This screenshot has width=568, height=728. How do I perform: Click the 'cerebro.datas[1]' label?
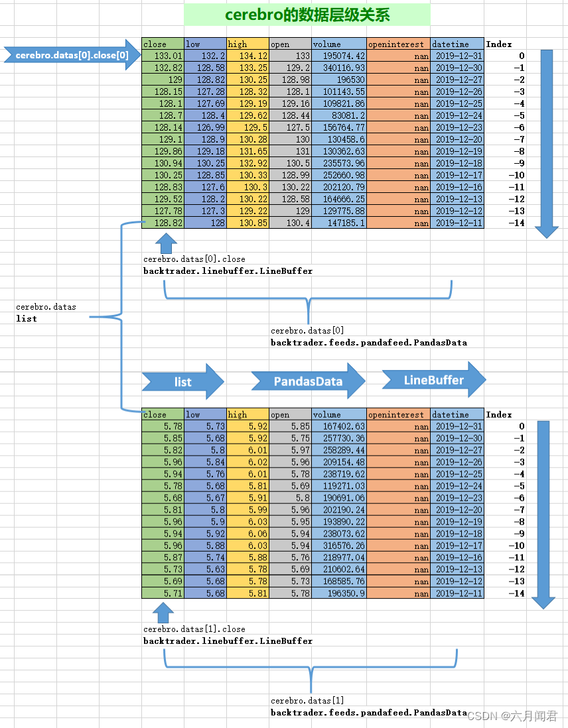tap(307, 701)
